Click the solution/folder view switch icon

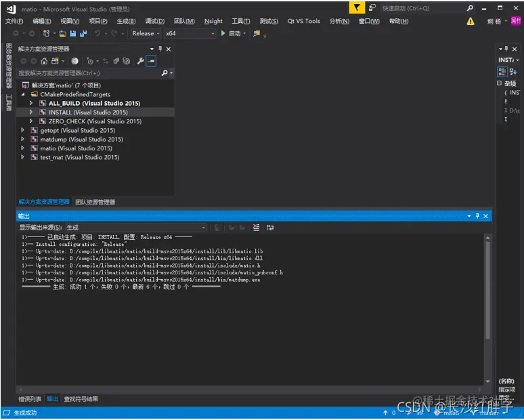pyautogui.click(x=55, y=61)
